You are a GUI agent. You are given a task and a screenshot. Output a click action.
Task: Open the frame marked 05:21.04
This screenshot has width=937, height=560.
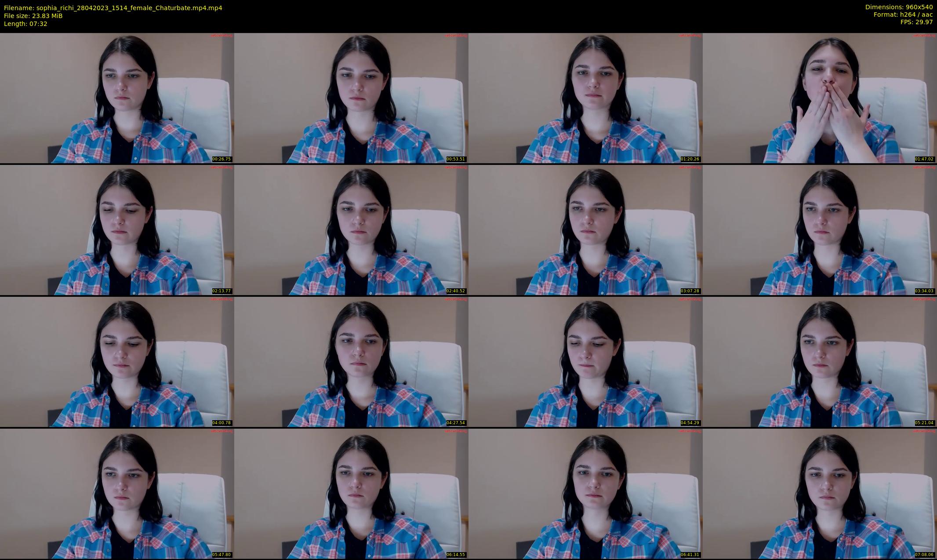coord(820,362)
